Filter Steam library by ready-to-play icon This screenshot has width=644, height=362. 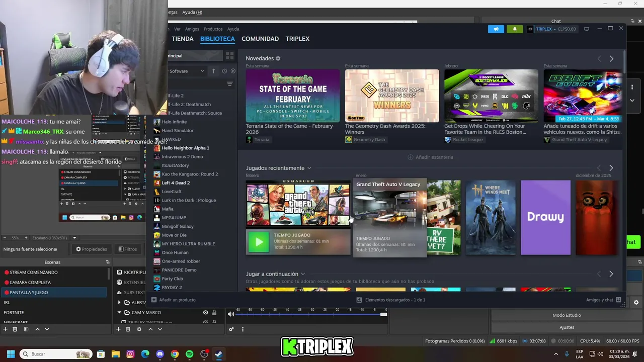click(232, 71)
